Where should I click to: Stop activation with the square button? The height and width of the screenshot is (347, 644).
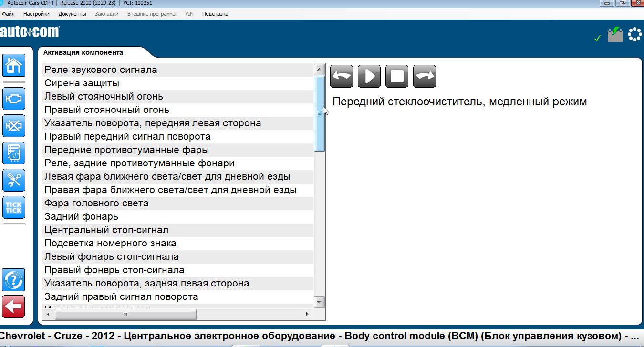click(397, 76)
